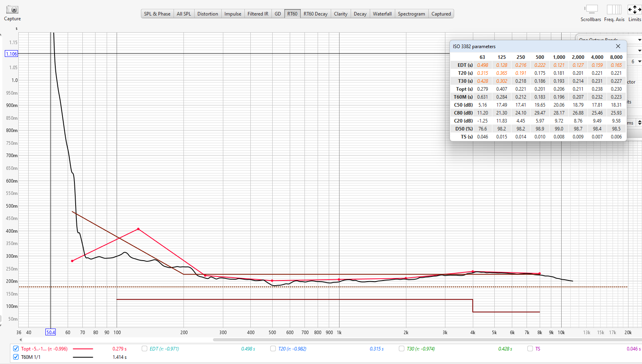Close the ISO 3382 parameters window

pos(618,47)
